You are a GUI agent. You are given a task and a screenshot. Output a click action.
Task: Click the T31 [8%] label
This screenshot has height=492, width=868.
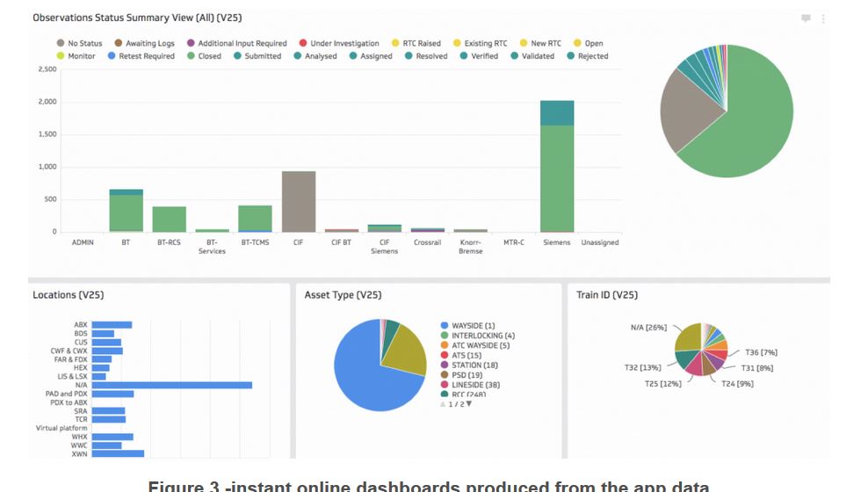click(x=756, y=368)
